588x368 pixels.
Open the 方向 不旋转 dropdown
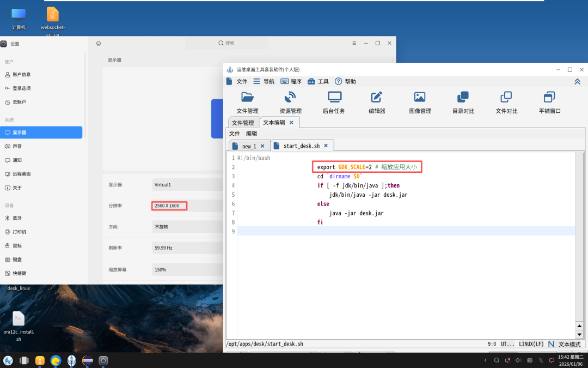pos(187,227)
